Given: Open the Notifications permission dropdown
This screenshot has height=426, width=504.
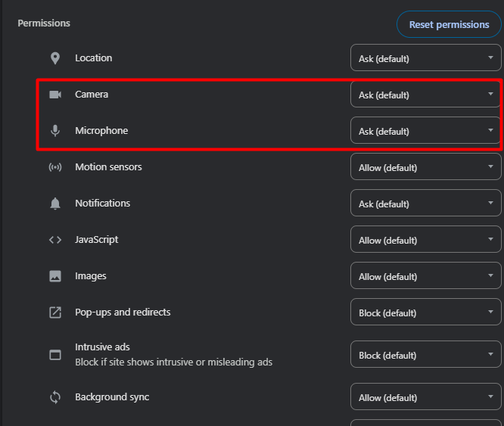Looking at the screenshot, I should [x=425, y=203].
